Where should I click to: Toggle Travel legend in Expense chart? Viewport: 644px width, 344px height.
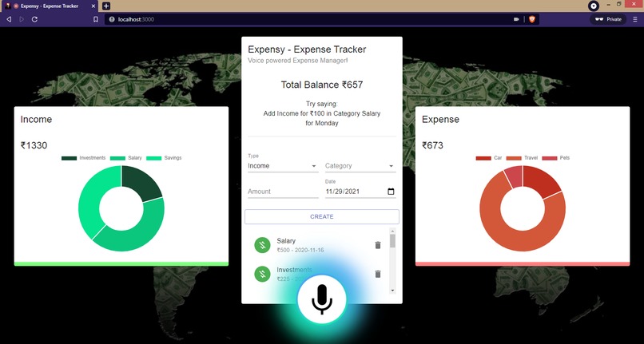[x=522, y=158]
